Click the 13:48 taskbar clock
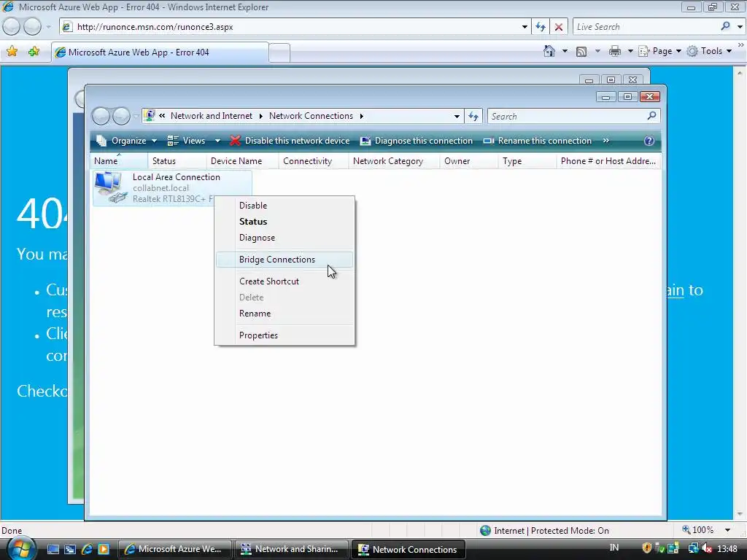This screenshot has width=747, height=560. (727, 548)
